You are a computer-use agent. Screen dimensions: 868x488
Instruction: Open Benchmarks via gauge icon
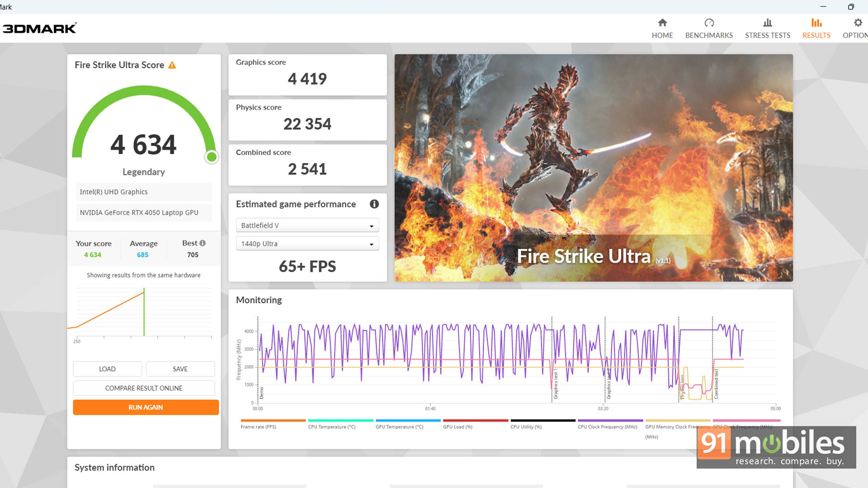tap(709, 23)
